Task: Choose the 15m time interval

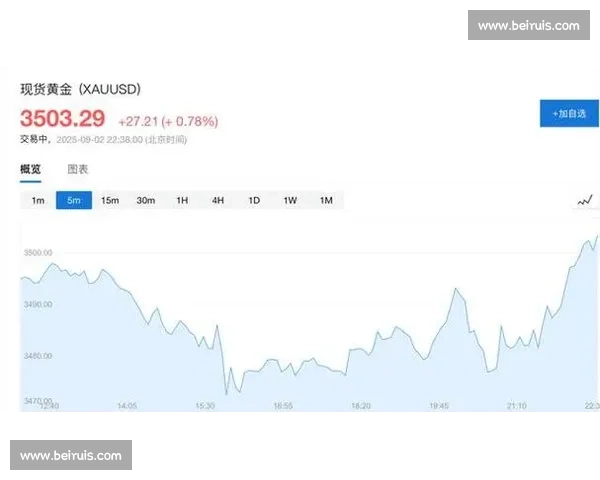Action: (x=110, y=201)
